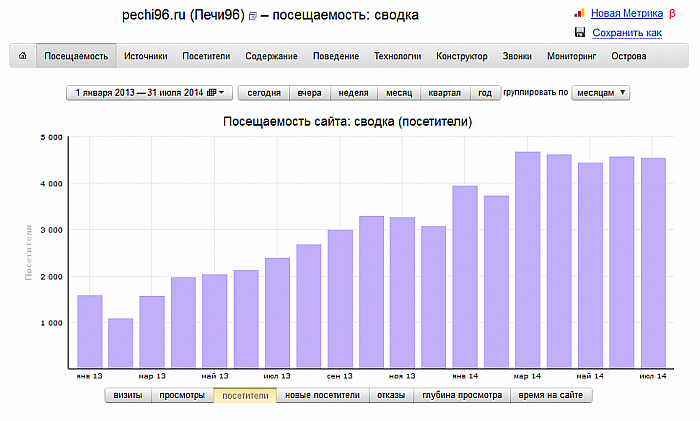Click the small icon after Печи96 title
Viewport: 700px width, 421px height.
point(253,16)
